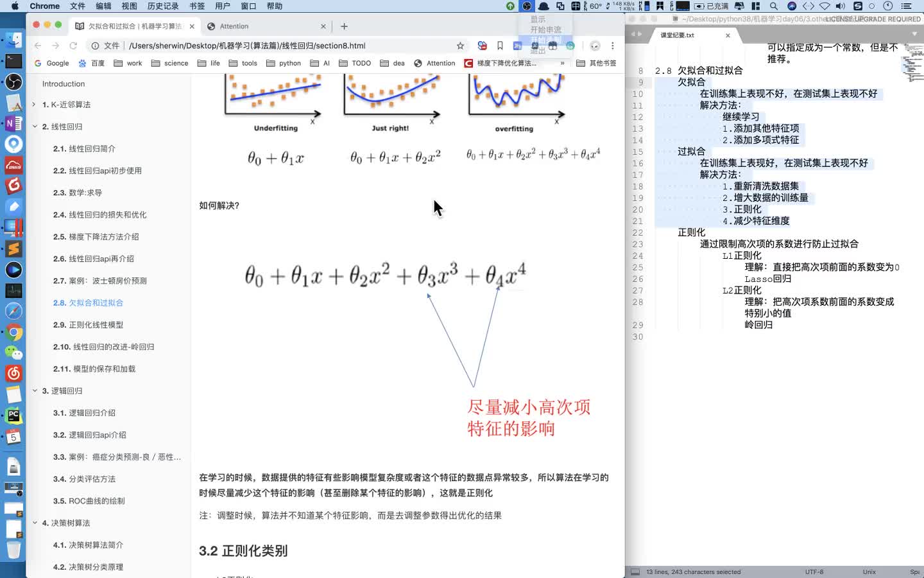Open section 2.10 岭回归
This screenshot has width=924, height=578.
(x=103, y=347)
